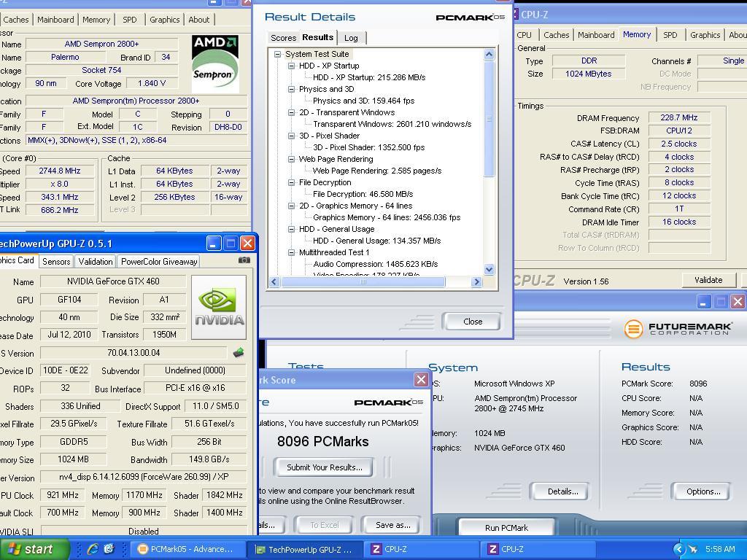Open the Scores tab in Result Details
The width and height of the screenshot is (747, 560).
point(283,38)
